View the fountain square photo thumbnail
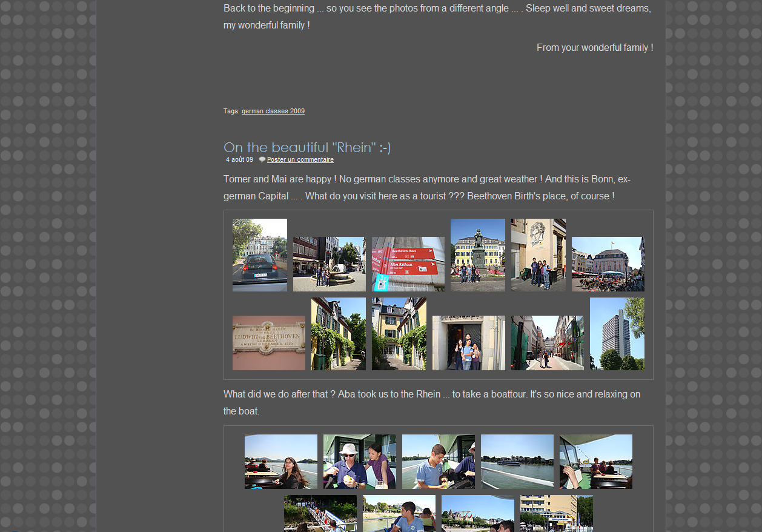The width and height of the screenshot is (762, 532). [x=329, y=264]
